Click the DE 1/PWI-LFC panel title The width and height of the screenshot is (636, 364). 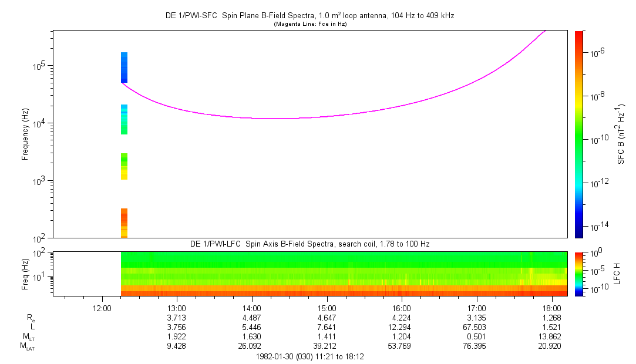309,244
